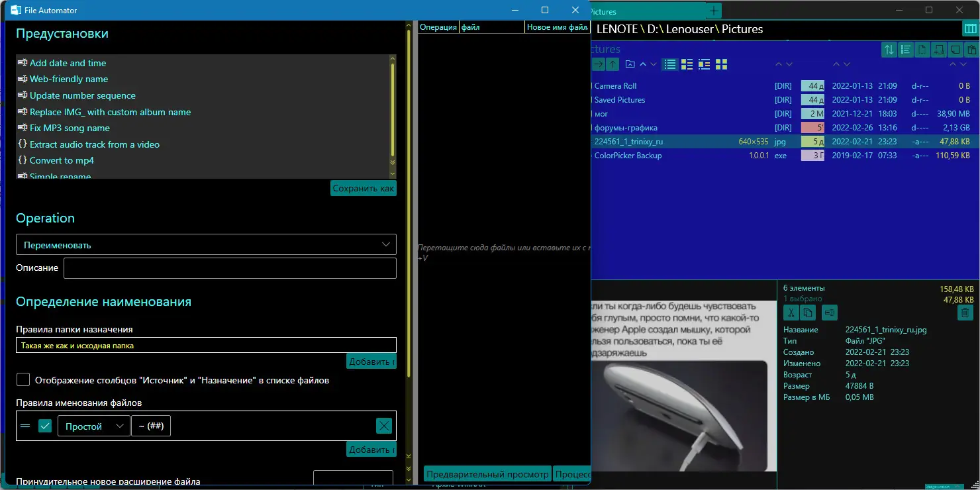
Task: Open a new tab with plus icon
Action: [x=714, y=11]
